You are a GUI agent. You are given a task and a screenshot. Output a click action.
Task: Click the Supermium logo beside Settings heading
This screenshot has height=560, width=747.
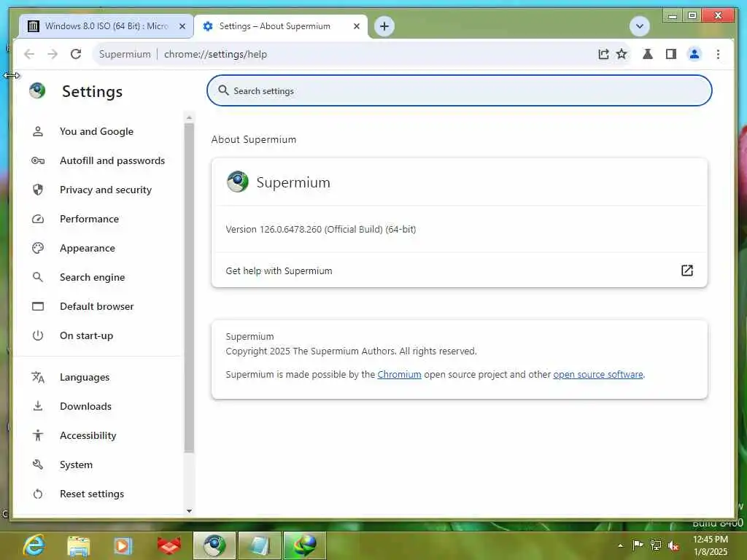[x=37, y=90]
